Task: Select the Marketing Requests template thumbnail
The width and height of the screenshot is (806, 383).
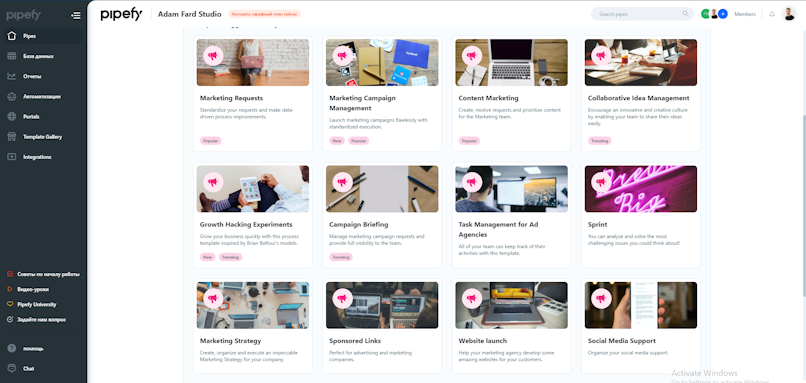Action: coord(253,62)
